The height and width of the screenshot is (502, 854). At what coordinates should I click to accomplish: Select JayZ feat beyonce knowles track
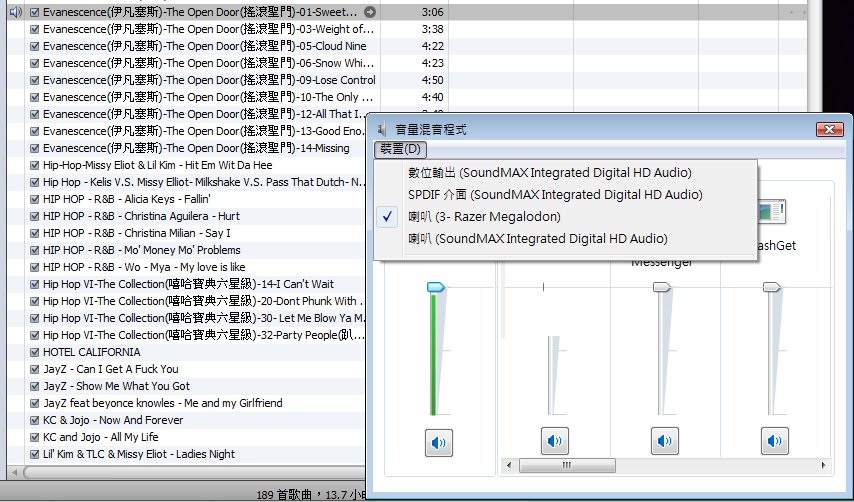click(x=163, y=403)
